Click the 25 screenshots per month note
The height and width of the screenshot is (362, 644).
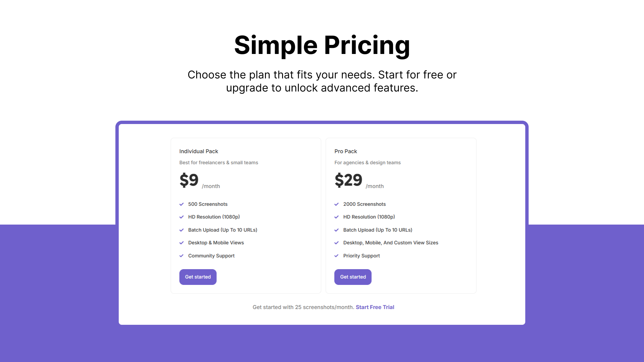303,307
